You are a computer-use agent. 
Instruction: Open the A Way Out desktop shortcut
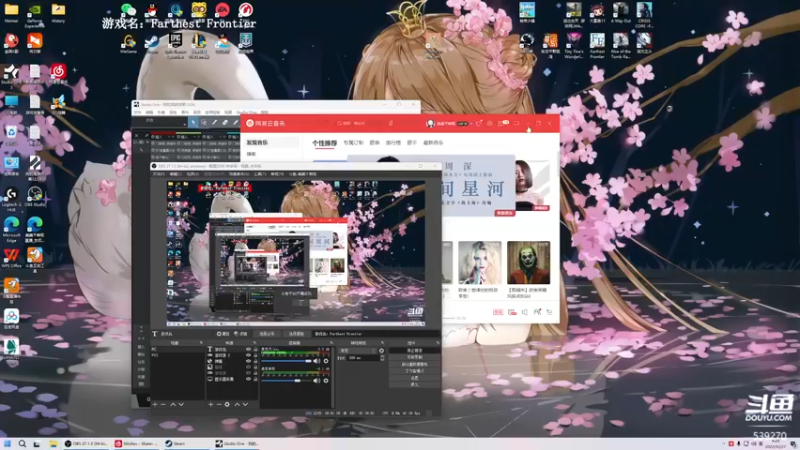coord(620,13)
